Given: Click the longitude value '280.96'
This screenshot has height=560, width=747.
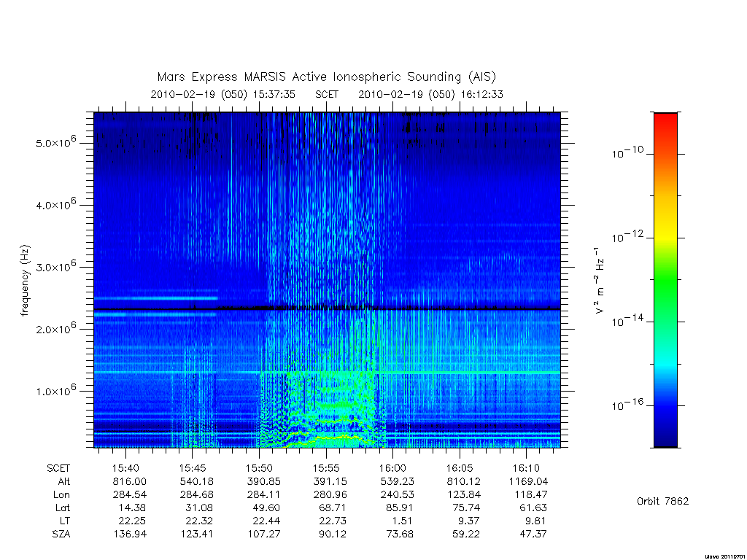Looking at the screenshot, I should pos(330,495).
